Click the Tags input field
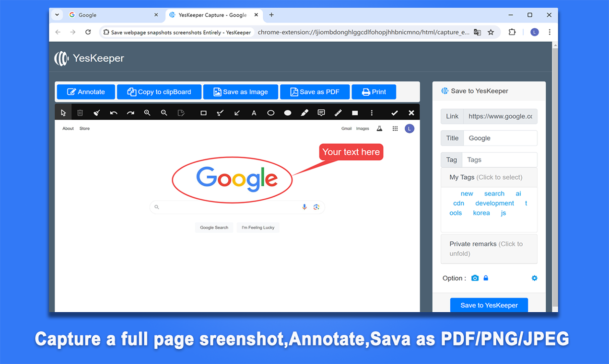 coord(499,160)
